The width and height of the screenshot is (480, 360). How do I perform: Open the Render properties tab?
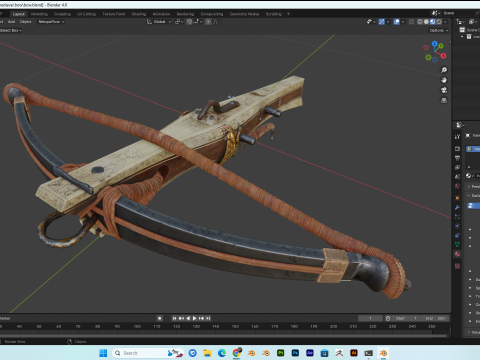(457, 149)
